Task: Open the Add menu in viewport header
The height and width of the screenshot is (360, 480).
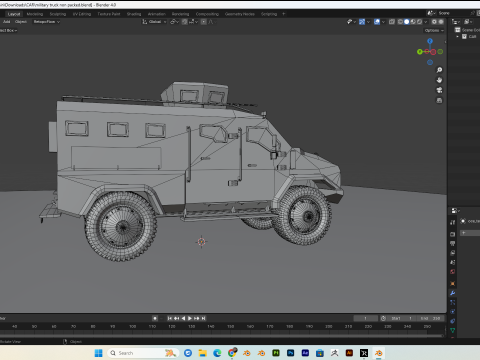Action: (x=7, y=22)
